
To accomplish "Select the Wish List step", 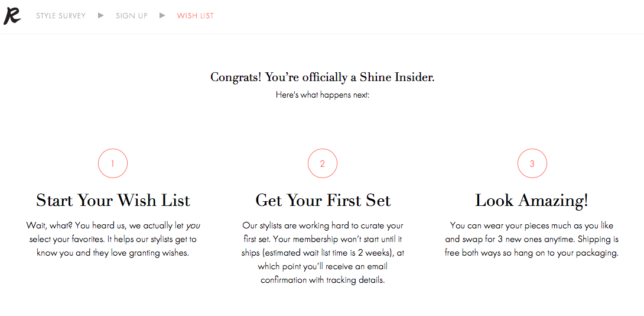I will [195, 15].
